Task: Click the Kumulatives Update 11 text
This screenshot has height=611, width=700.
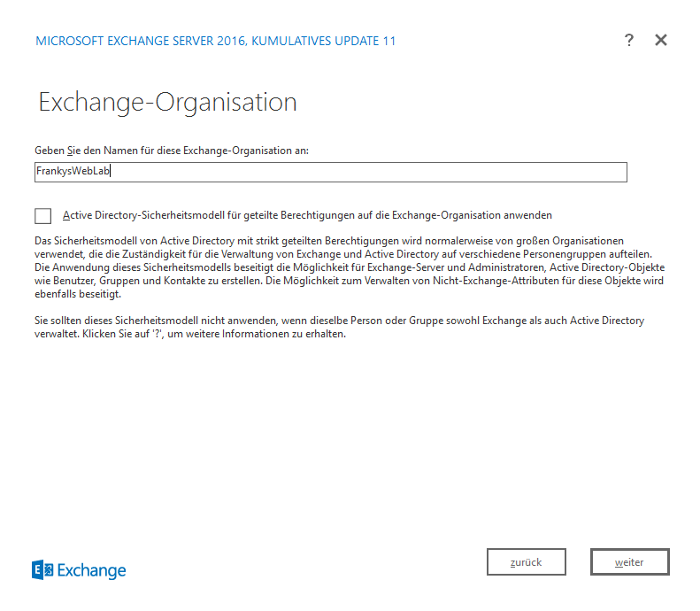Action: coord(324,41)
